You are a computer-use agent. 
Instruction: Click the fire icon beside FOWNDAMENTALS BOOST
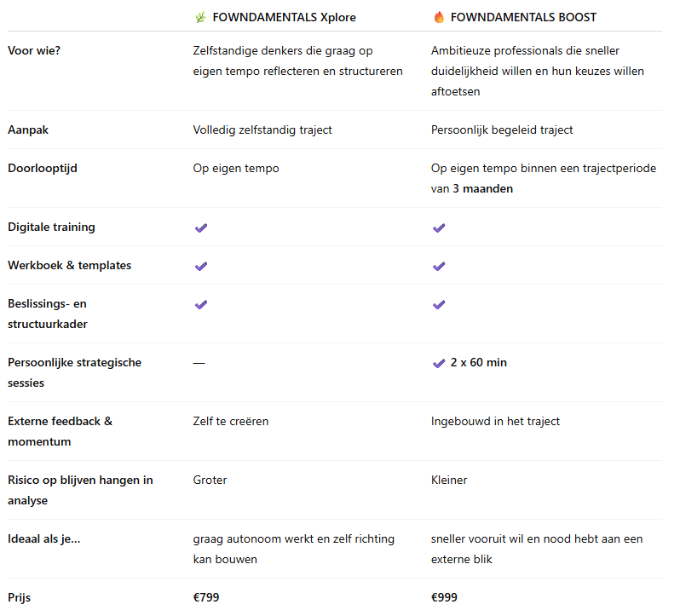pos(439,17)
